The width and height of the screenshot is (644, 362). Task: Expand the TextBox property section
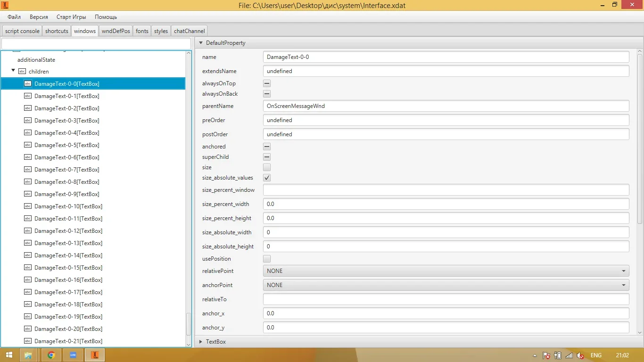200,341
